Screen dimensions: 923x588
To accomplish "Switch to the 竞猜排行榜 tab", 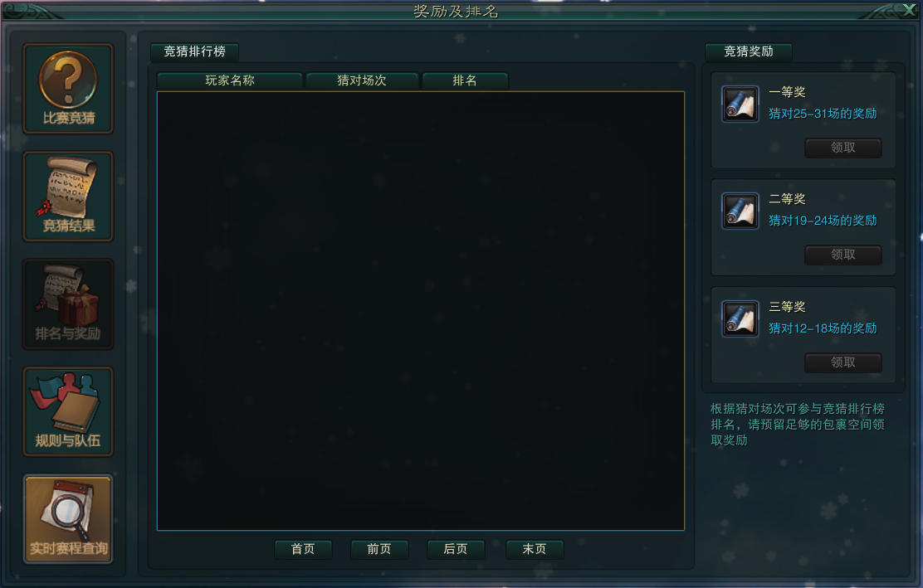I will [195, 51].
